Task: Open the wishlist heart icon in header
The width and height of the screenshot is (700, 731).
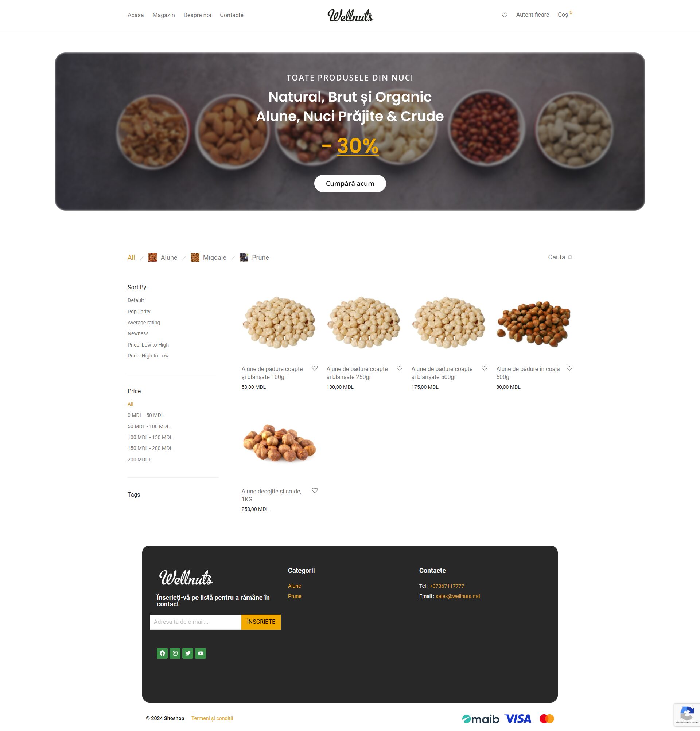Action: pyautogui.click(x=504, y=15)
